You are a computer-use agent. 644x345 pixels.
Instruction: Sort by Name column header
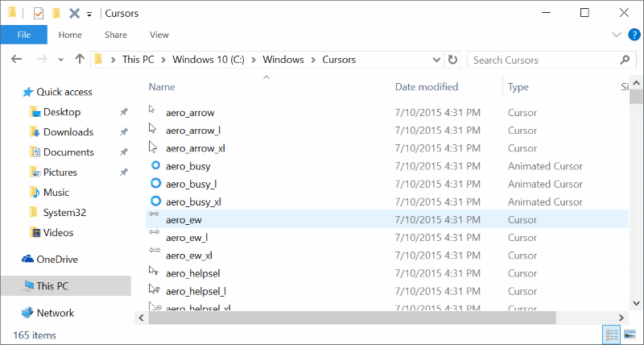click(x=162, y=87)
